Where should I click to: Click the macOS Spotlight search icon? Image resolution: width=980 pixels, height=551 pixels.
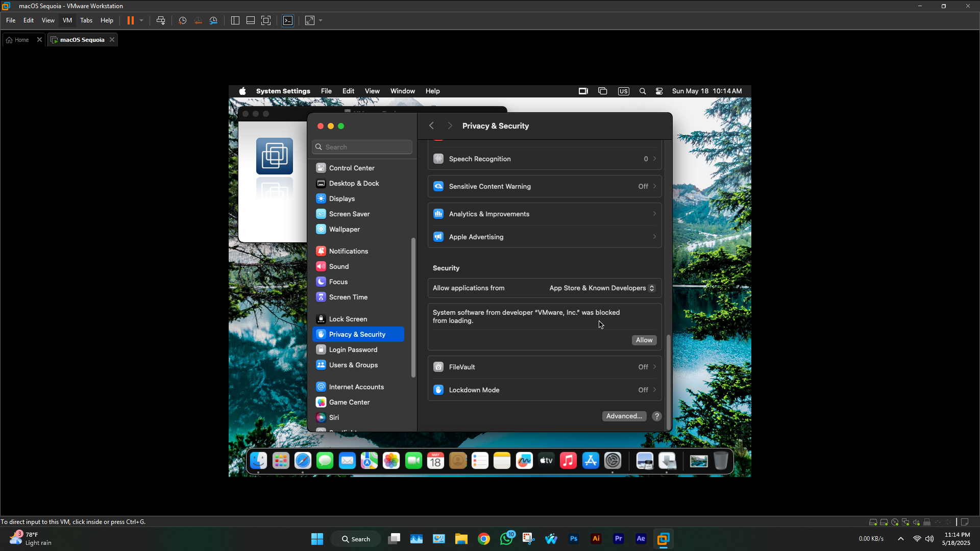643,91
